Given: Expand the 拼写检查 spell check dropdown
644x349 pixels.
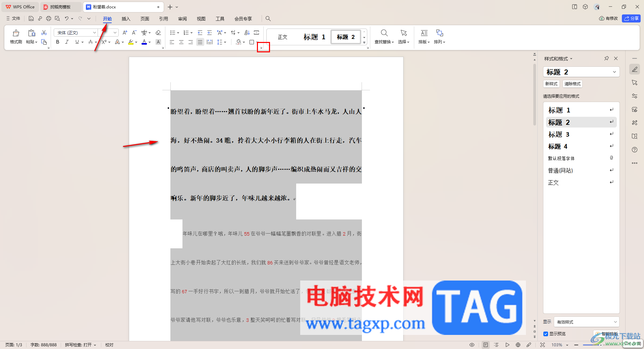Looking at the screenshot, I should [95, 345].
